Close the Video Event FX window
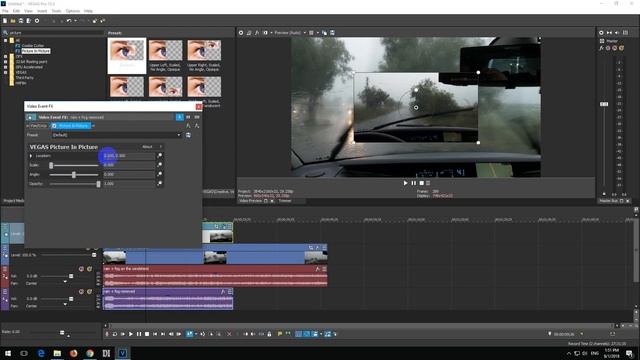 (x=198, y=107)
